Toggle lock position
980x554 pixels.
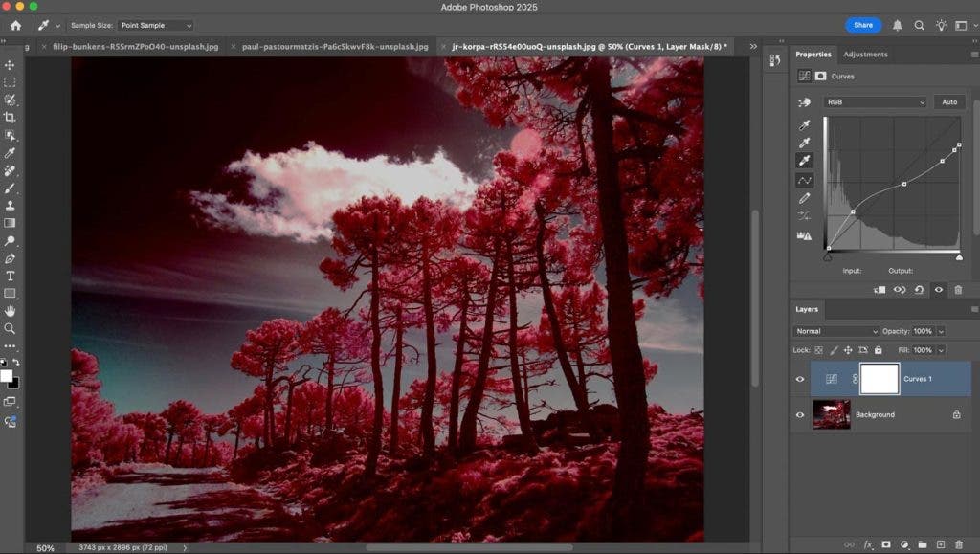(x=848, y=350)
